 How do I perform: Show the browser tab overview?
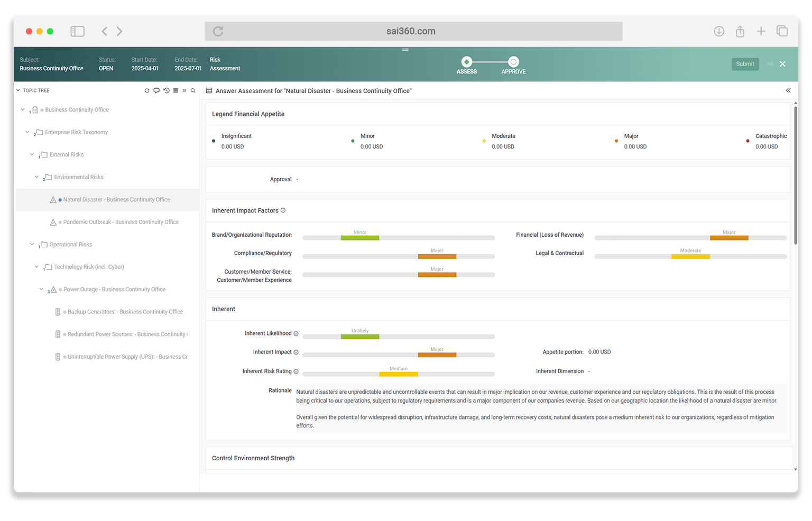pos(782,31)
